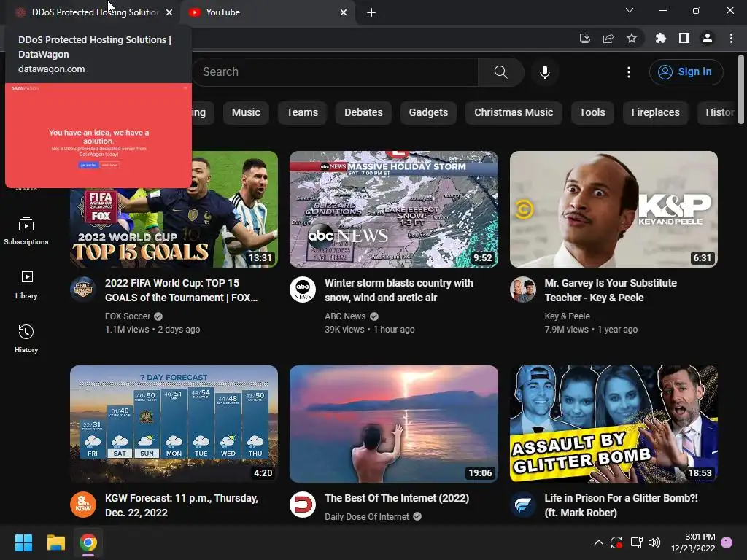Click the YouTube search magnifier button
The height and width of the screenshot is (560, 747).
click(500, 72)
